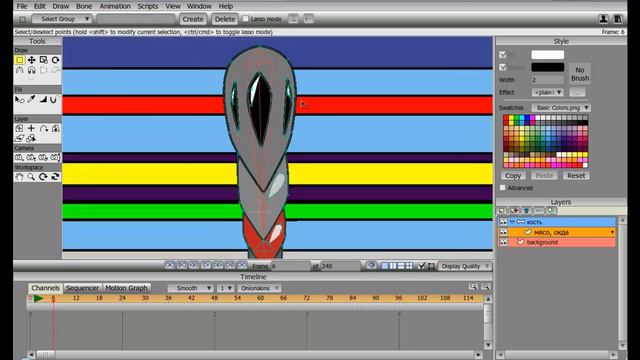640x360 pixels.
Task: Click the Create button
Action: [x=193, y=19]
